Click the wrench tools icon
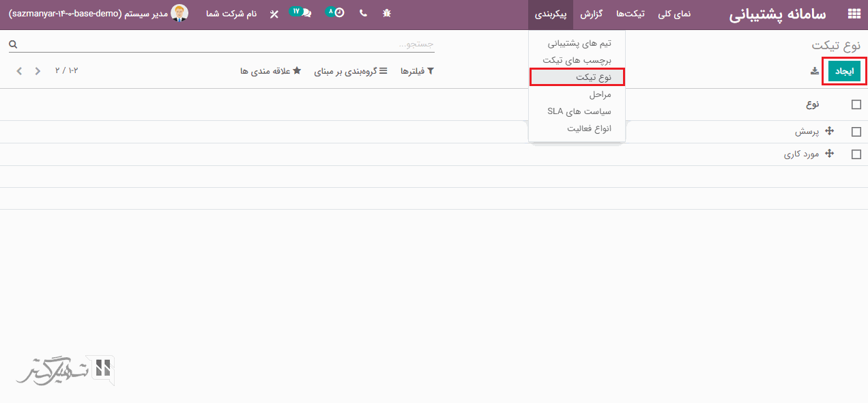Screen dimensions: 868x403 (274, 14)
